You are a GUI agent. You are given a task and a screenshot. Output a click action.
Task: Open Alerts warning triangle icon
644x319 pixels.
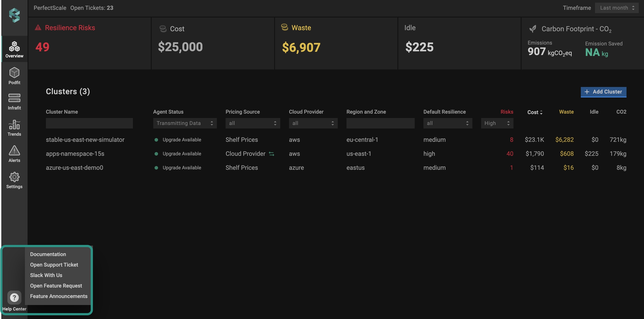(14, 150)
